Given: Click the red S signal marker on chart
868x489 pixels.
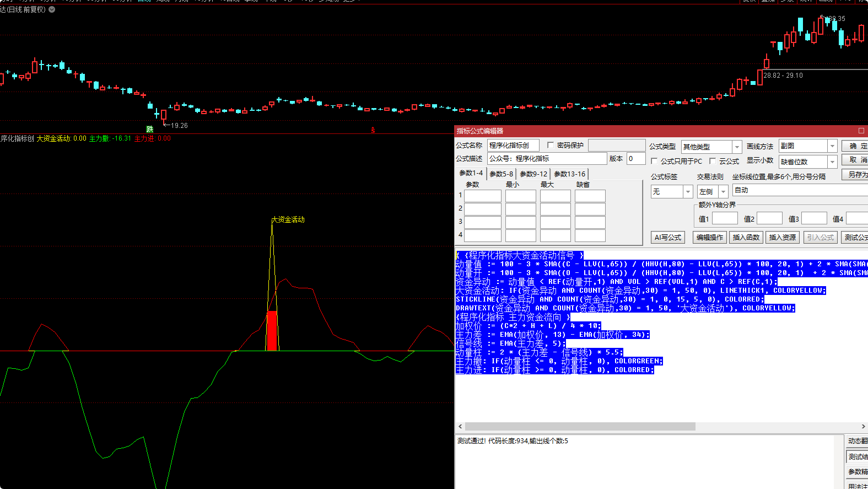Looking at the screenshot, I should 373,130.
